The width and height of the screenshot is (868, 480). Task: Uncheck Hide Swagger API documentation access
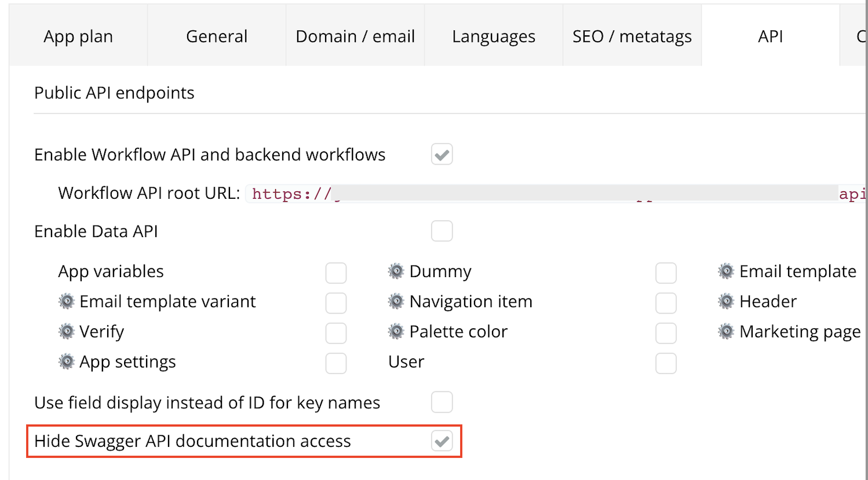click(x=442, y=442)
